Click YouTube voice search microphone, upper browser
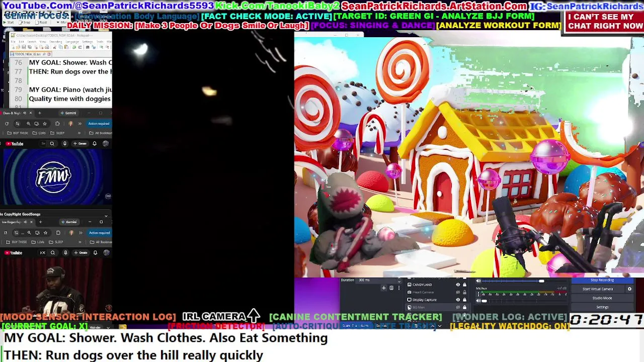 tap(65, 144)
